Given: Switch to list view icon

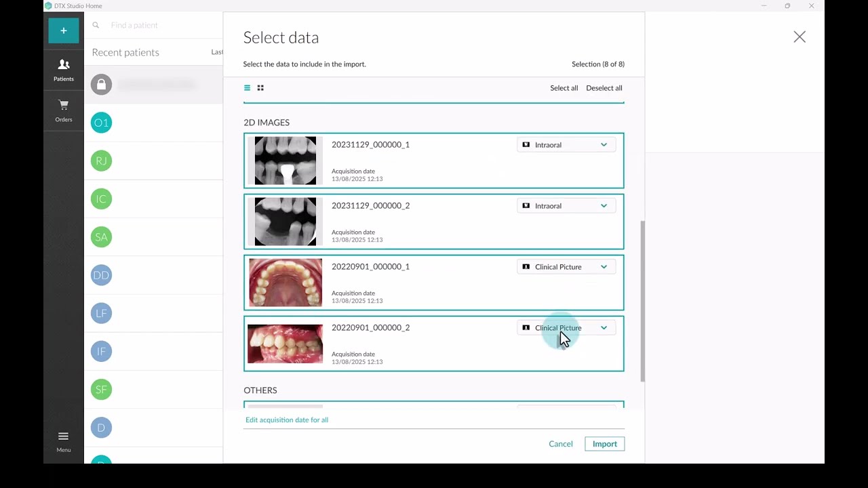Looking at the screenshot, I should pyautogui.click(x=247, y=88).
